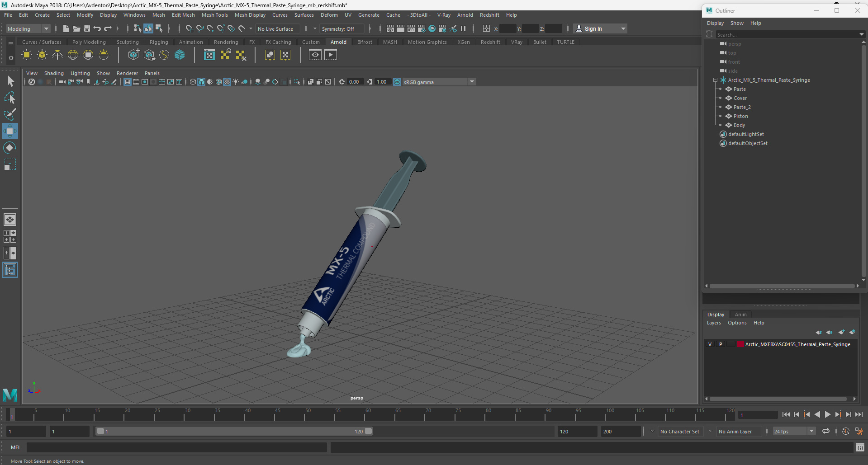
Task: Toggle Auto Keyframe button
Action: [845, 431]
